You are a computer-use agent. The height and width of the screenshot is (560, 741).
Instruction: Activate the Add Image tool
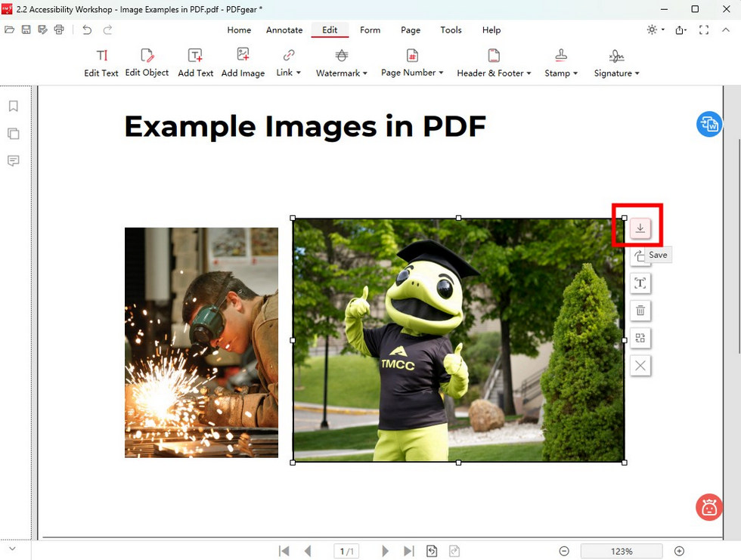coord(243,60)
